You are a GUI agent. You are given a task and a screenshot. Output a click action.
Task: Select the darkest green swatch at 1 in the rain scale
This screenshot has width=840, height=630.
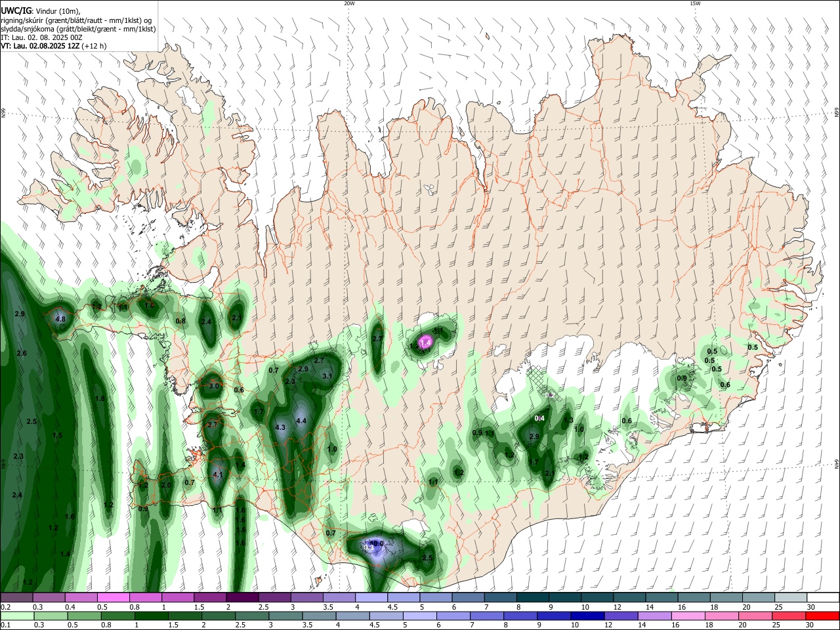pos(150,616)
